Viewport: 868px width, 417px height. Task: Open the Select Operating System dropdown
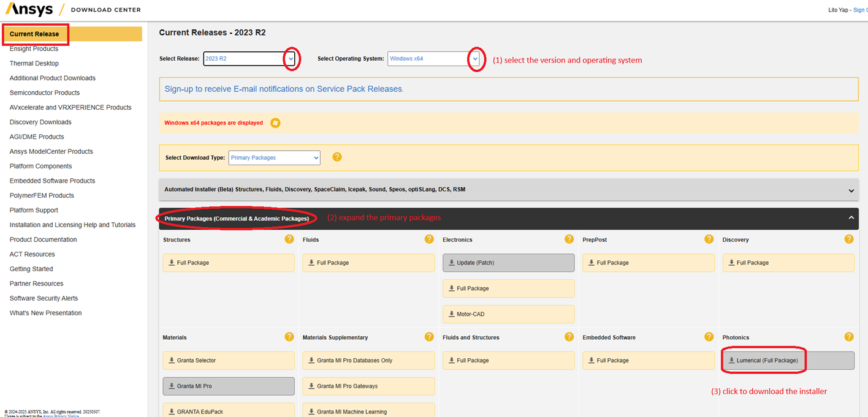tap(434, 59)
